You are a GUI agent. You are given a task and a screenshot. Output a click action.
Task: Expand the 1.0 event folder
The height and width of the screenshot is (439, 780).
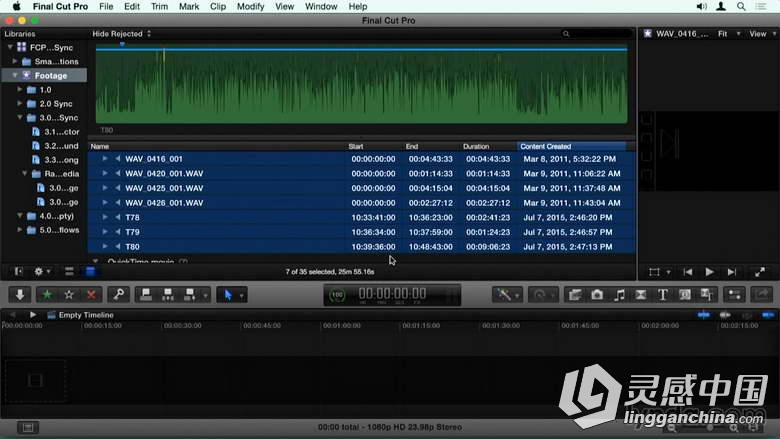coord(20,89)
